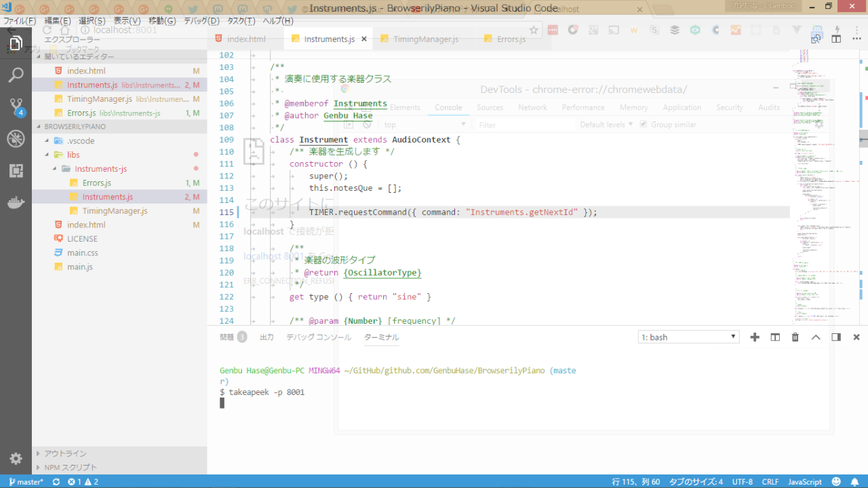
Task: Open the Source Control view
Action: [x=16, y=107]
